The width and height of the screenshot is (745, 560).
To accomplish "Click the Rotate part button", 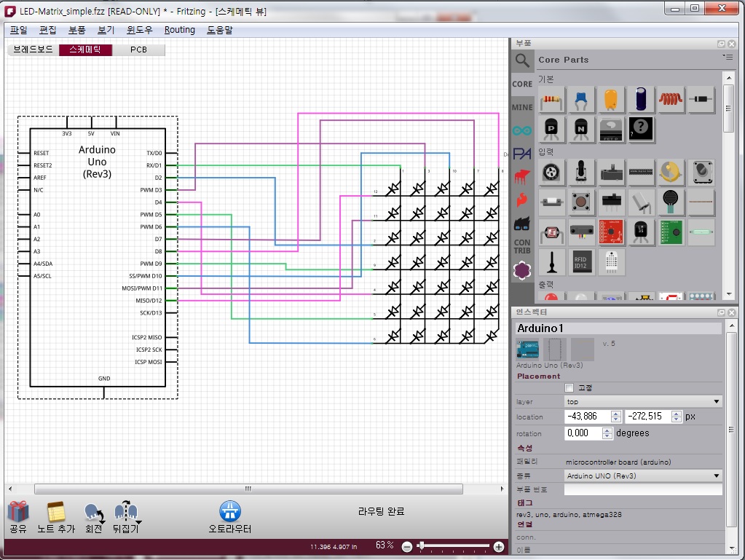I will (94, 518).
